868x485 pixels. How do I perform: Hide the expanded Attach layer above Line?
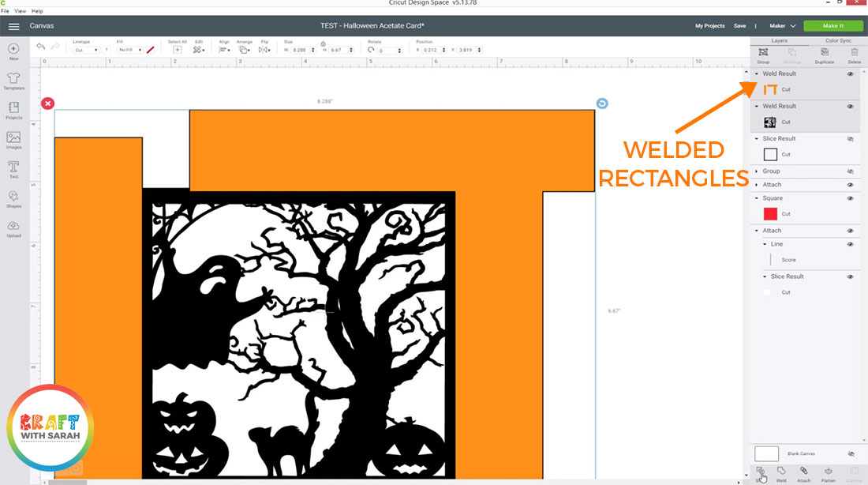[x=851, y=231]
